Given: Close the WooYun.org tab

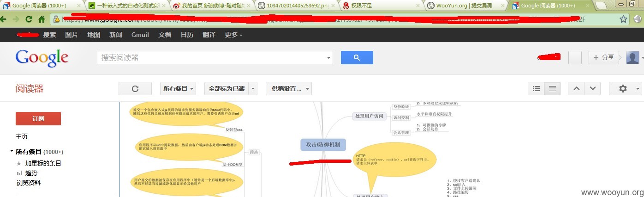Looking at the screenshot, I should [502, 6].
